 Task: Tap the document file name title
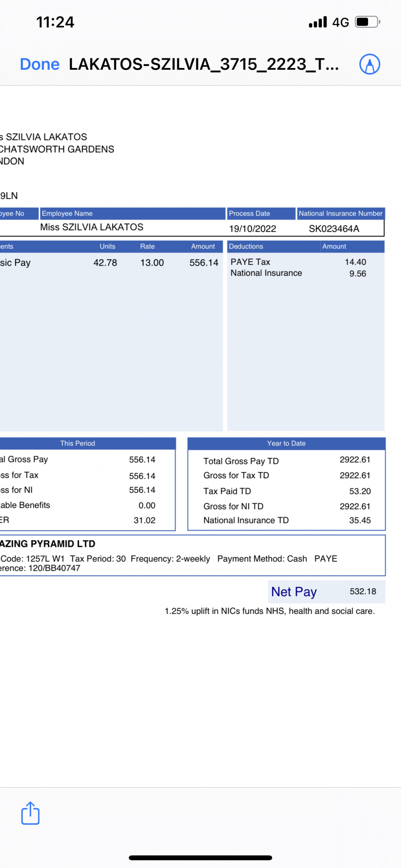[x=204, y=64]
